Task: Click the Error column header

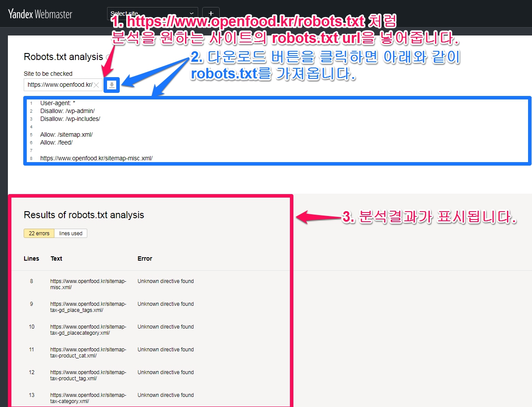Action: click(145, 258)
